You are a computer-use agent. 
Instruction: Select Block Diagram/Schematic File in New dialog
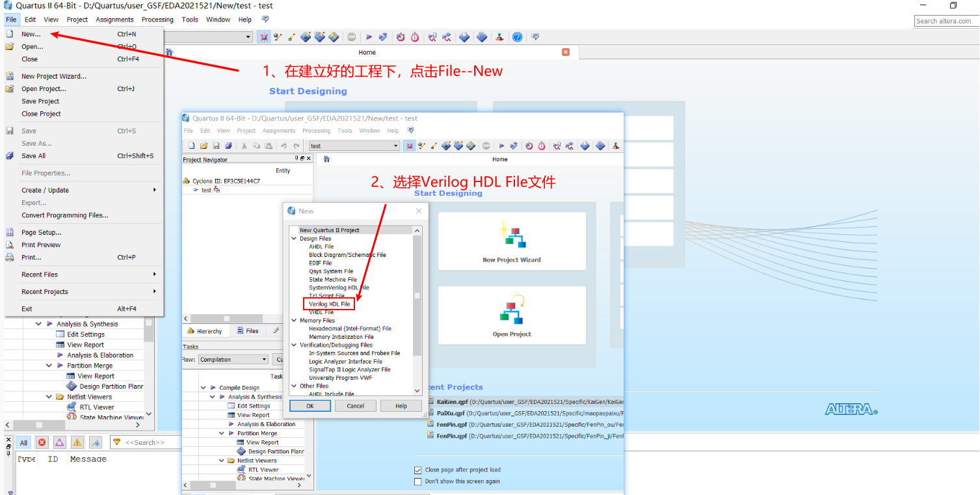pos(347,255)
